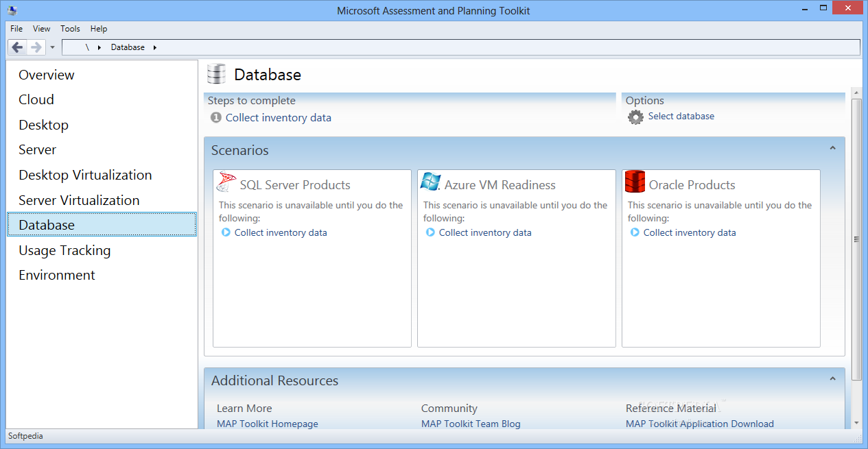868x449 pixels.
Task: Click the back navigation arrow
Action: 17,47
